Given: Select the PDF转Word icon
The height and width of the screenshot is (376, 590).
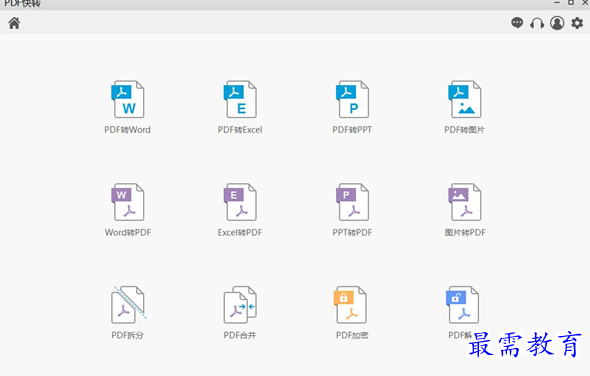Looking at the screenshot, I should pyautogui.click(x=128, y=99).
